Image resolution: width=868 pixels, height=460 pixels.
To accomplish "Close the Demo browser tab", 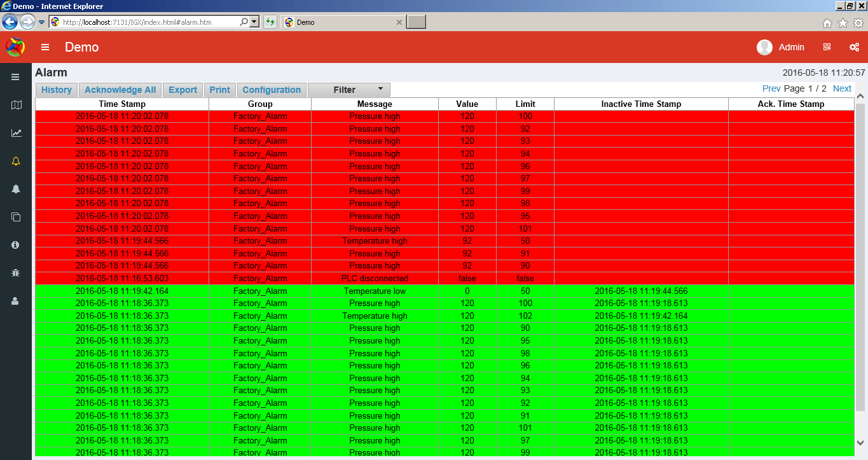I will (399, 22).
